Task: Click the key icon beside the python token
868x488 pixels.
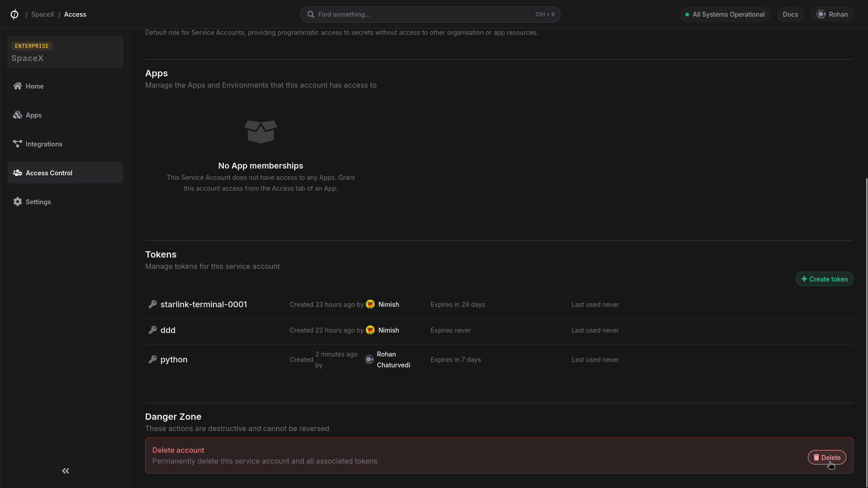Action: [x=153, y=359]
